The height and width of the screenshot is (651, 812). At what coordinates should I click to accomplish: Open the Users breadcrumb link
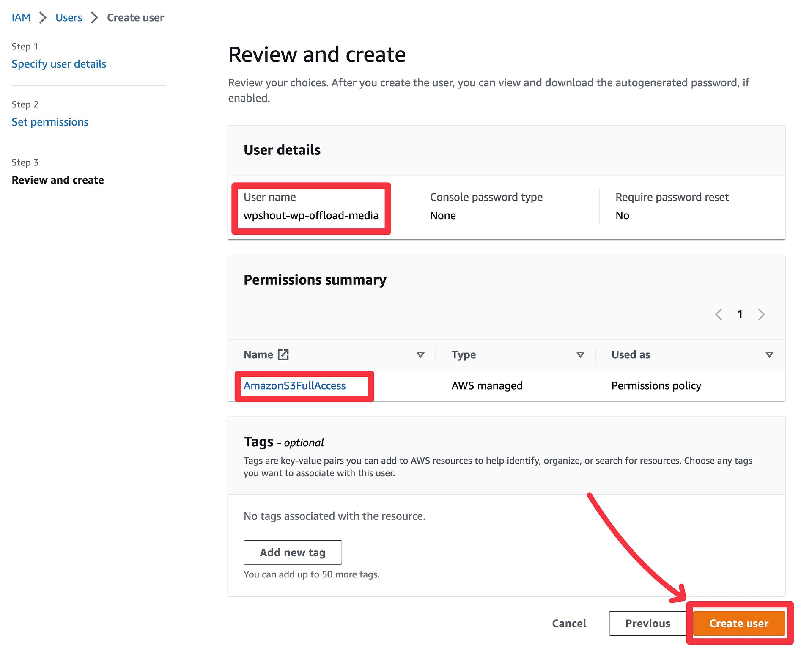pyautogui.click(x=69, y=17)
